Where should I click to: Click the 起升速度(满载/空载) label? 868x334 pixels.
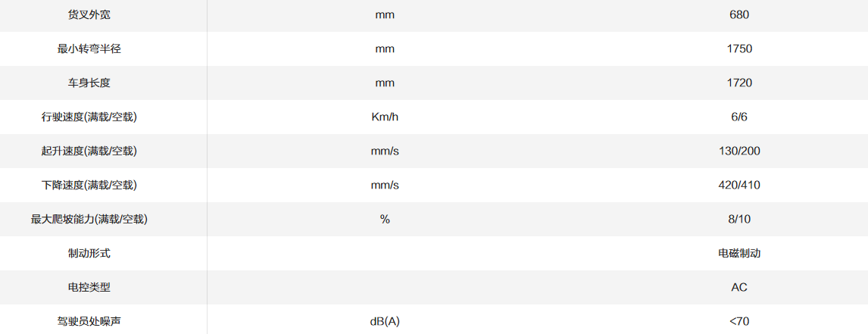(x=89, y=151)
